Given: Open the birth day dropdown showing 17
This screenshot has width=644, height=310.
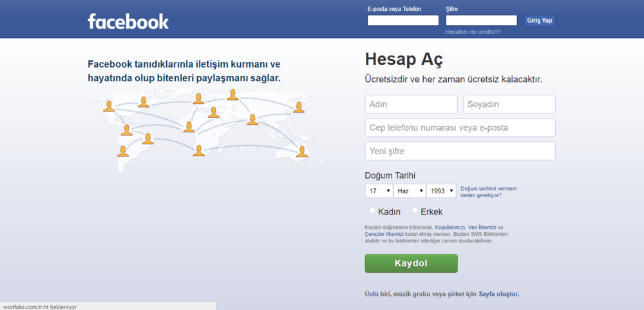Looking at the screenshot, I should coord(379,191).
